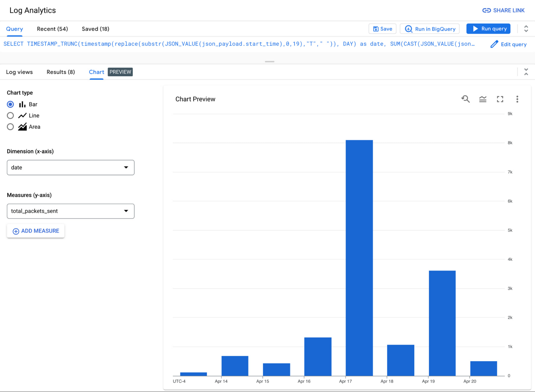Screen dimensions: 535x392
Task: Click dropdown arrow of Dimension field
Action: pyautogui.click(x=126, y=167)
